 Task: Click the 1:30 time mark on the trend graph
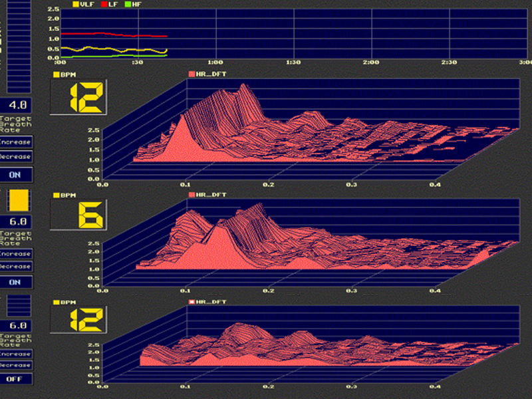click(293, 63)
